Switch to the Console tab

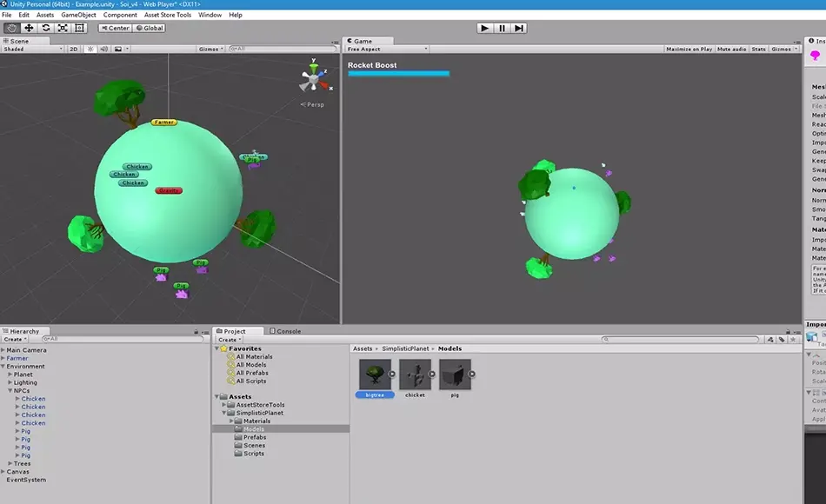click(285, 331)
